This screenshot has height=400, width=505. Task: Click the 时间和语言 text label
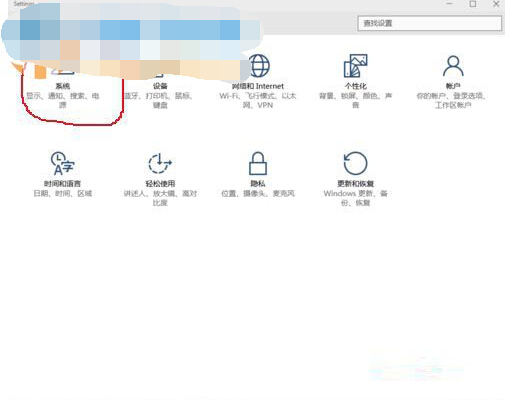pos(62,184)
